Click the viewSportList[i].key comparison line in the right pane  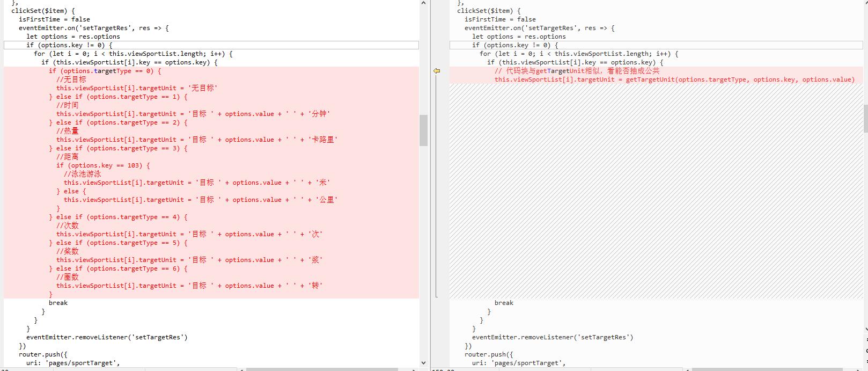pos(575,62)
